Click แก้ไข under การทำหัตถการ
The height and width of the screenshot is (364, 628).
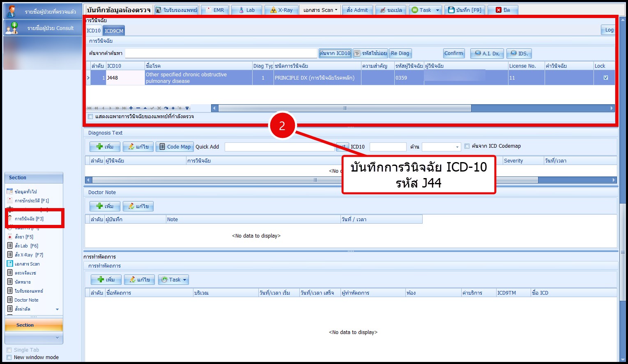139,279
